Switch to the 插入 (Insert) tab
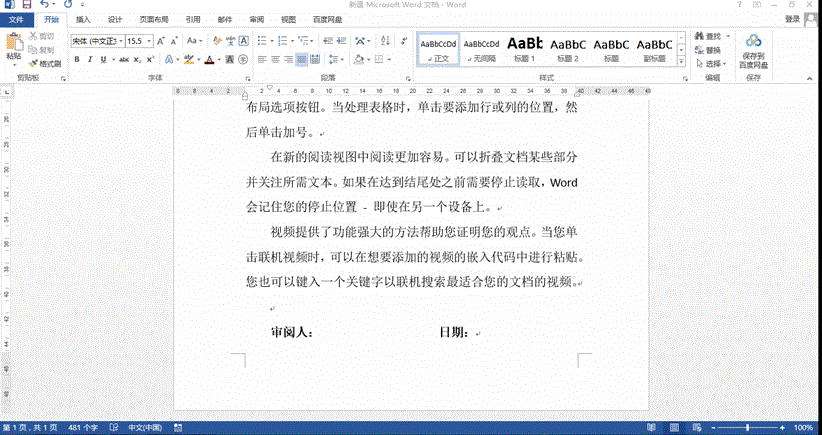This screenshot has width=822, height=435. (x=83, y=19)
